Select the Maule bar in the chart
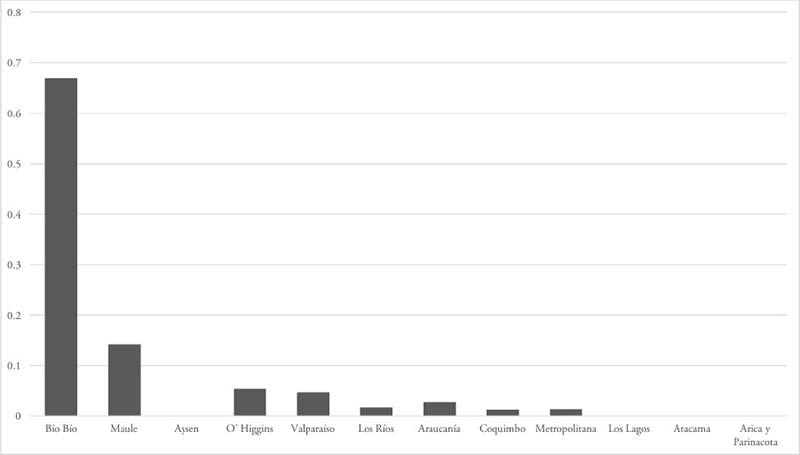 click(124, 380)
